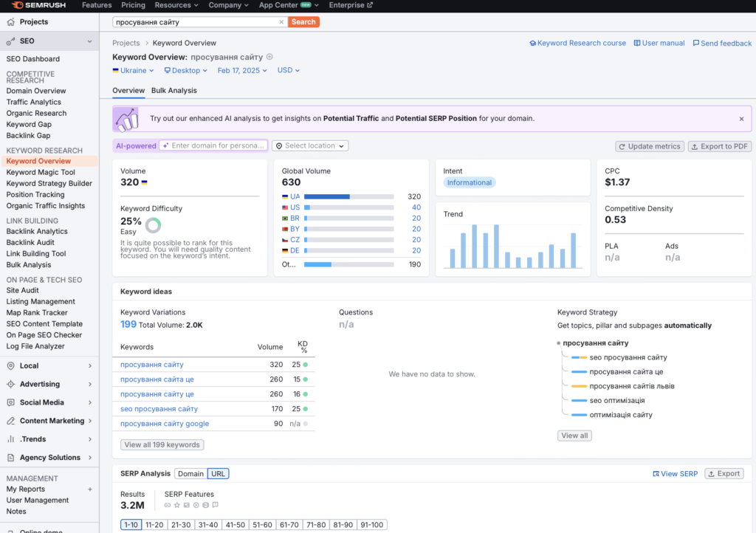Click the plus icon next to keyword title

269,57
